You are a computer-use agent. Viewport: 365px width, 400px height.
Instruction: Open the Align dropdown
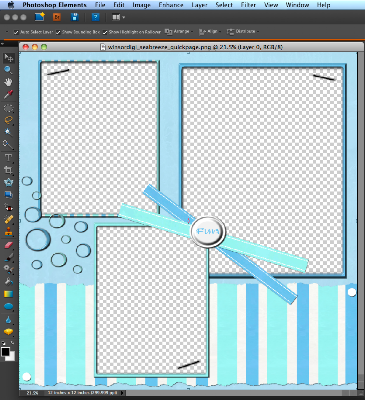pyautogui.click(x=210, y=31)
